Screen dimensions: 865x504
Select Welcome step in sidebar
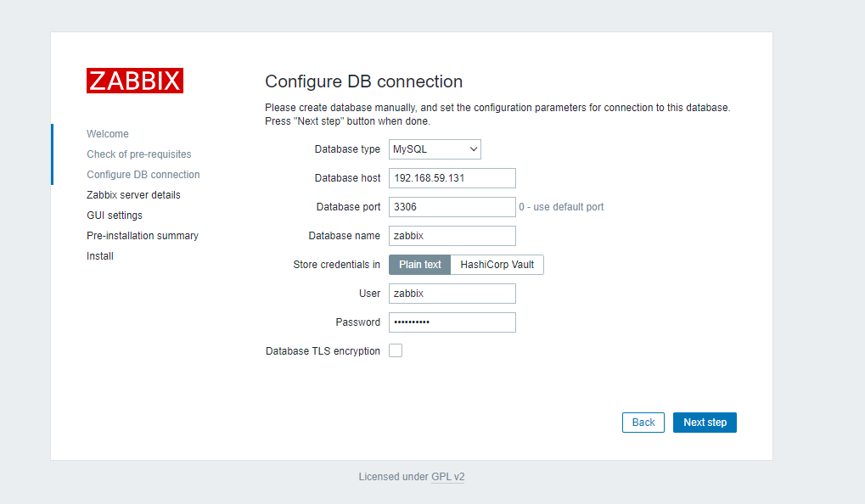point(108,134)
